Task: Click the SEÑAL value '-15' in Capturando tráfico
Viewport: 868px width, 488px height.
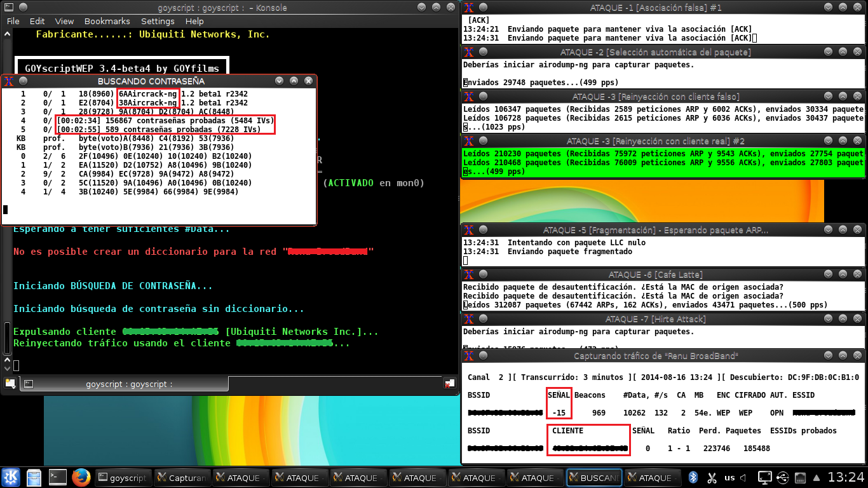Action: pos(559,412)
